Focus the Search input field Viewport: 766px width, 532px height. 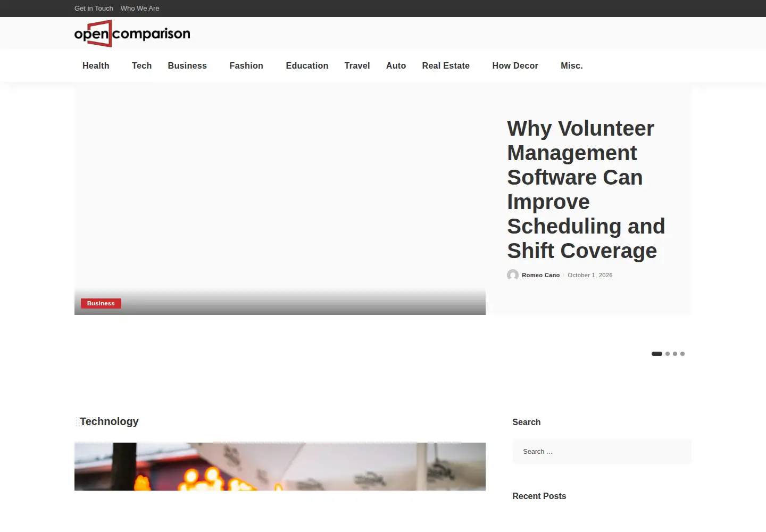pyautogui.click(x=602, y=452)
